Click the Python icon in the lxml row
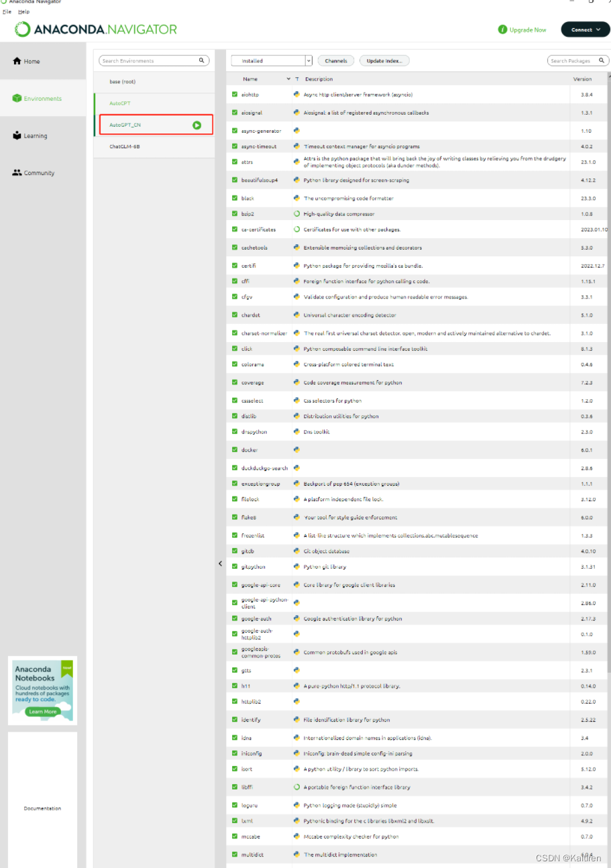This screenshot has height=868, width=611. (296, 820)
